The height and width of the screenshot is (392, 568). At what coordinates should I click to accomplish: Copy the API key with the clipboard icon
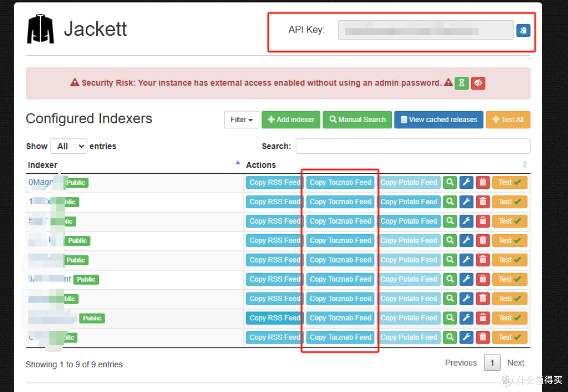coord(523,31)
